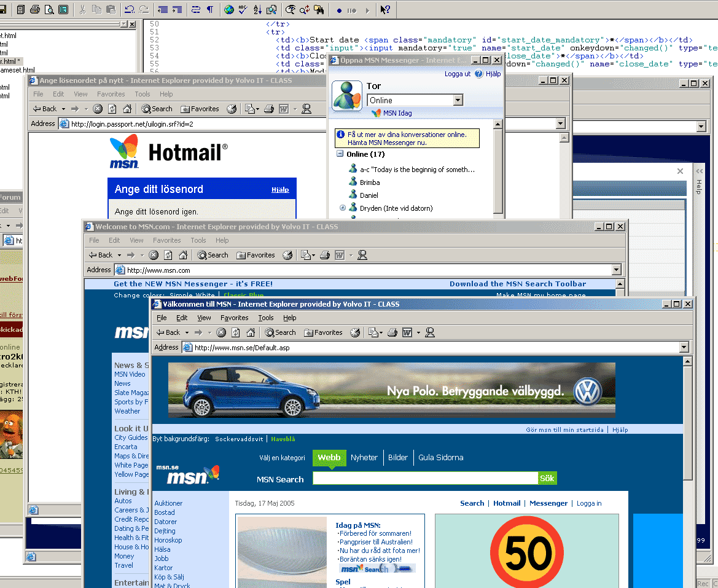
Task: Open Mail dropdown arrow in Välkommen till MSN toolbar
Action: [x=381, y=333]
